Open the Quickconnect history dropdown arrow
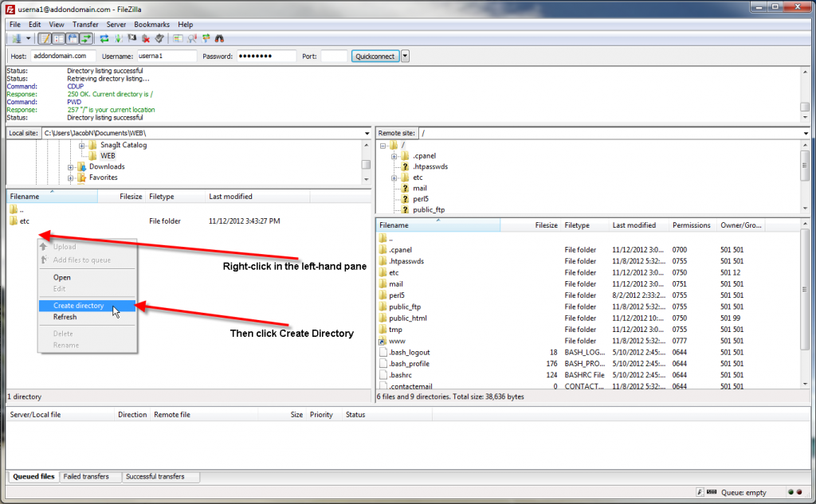Viewport: 816px width, 504px height. [406, 56]
